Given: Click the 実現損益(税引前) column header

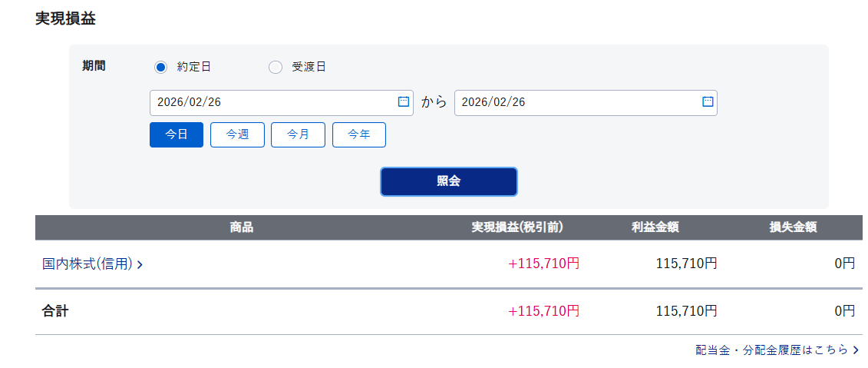Looking at the screenshot, I should click(x=518, y=227).
